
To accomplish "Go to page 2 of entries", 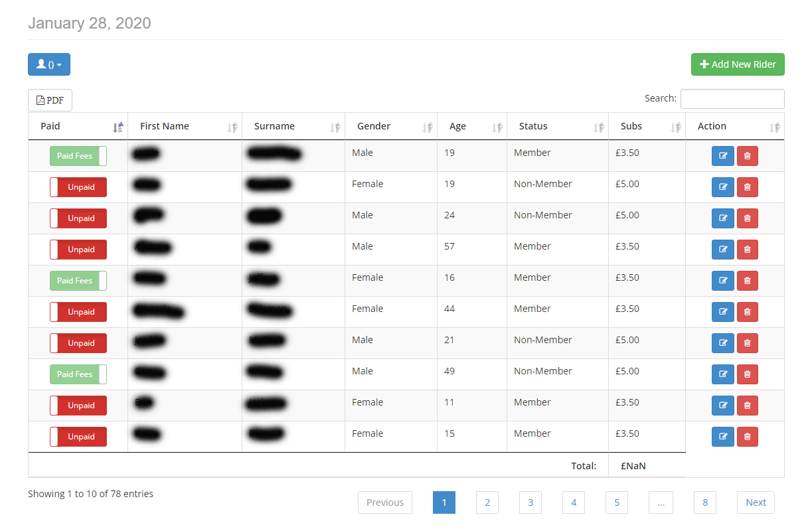I will pos(487,502).
